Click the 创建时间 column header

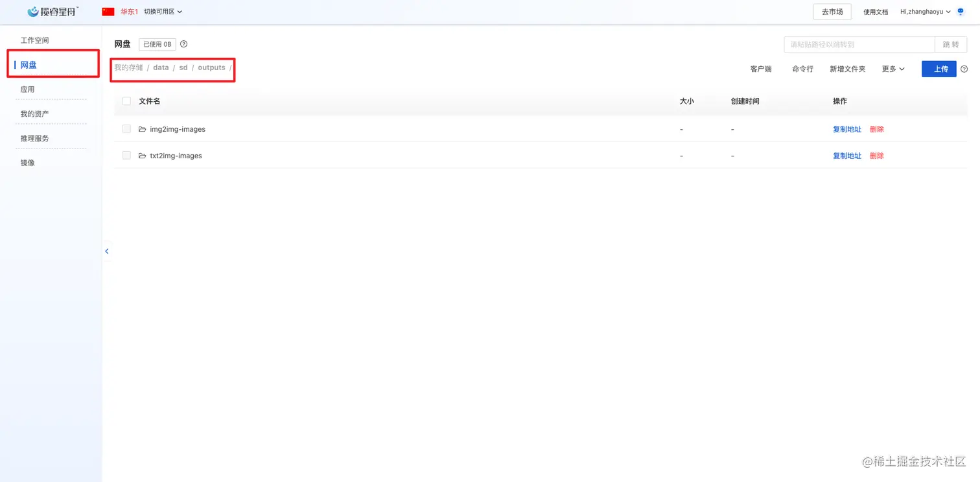(745, 101)
